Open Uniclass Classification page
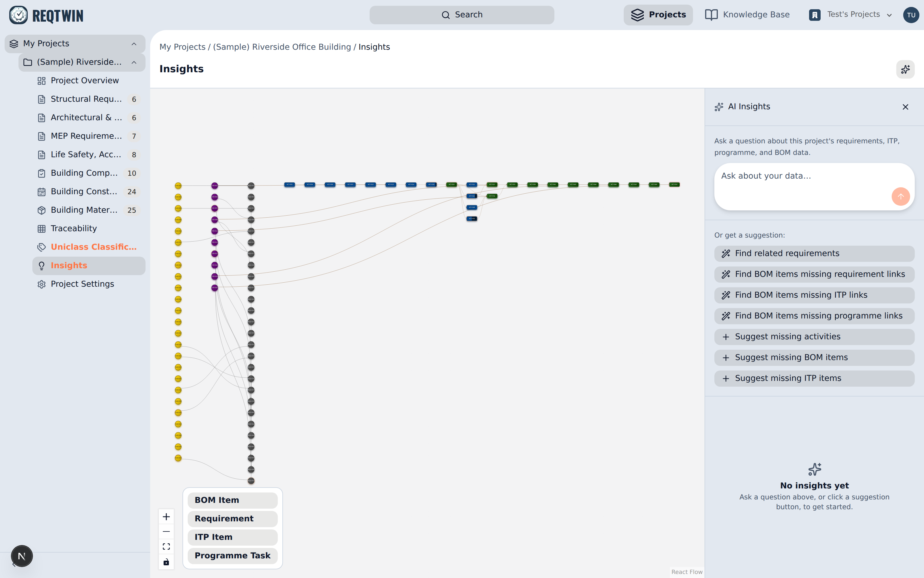The height and width of the screenshot is (578, 924). click(x=89, y=247)
